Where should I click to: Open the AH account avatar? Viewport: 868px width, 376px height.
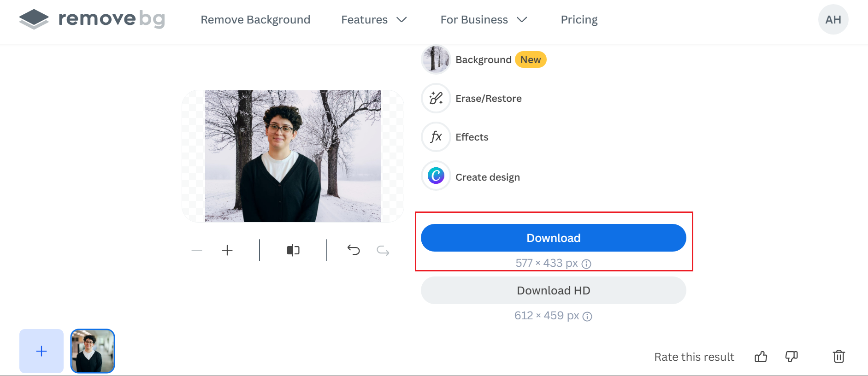click(833, 19)
